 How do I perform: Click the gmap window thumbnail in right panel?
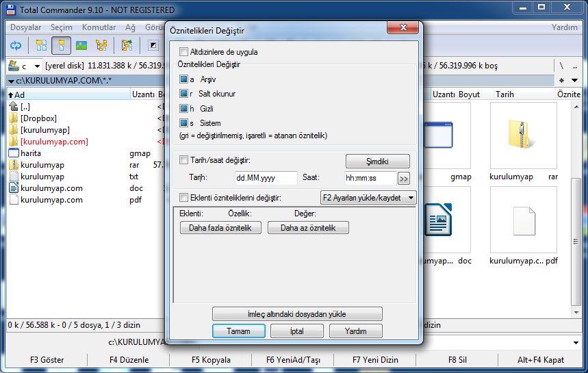[x=438, y=136]
